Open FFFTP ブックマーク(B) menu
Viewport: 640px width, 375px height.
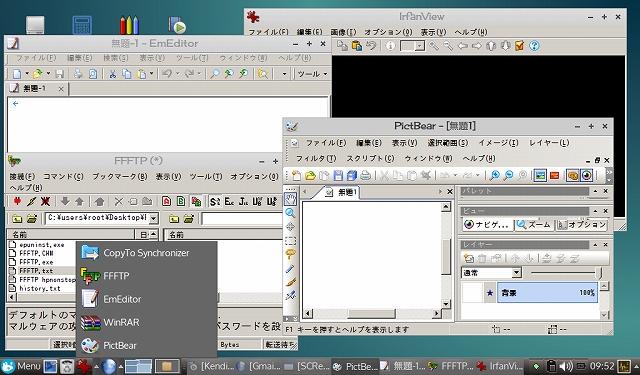120,176
